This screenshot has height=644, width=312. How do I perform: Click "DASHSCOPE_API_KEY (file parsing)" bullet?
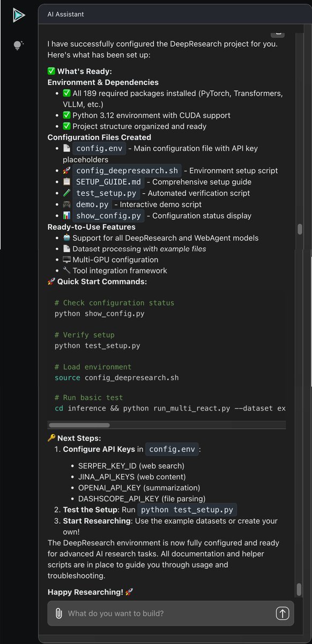click(x=142, y=499)
